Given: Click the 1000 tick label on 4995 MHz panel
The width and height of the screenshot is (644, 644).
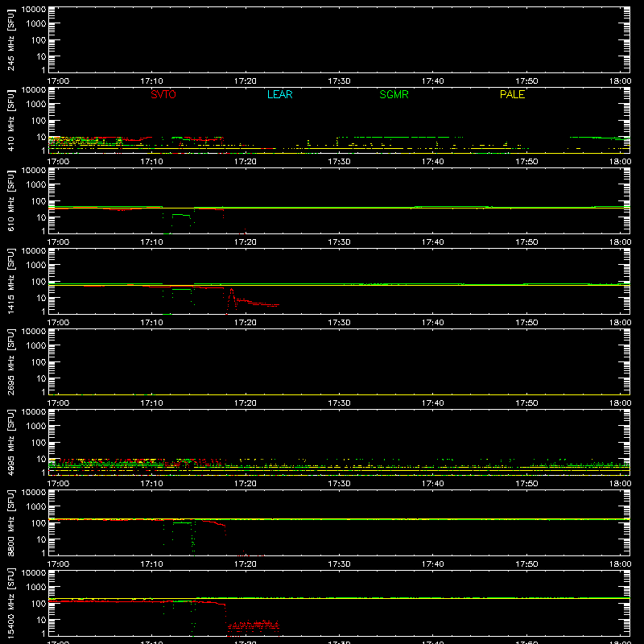Looking at the screenshot, I should [36, 427].
